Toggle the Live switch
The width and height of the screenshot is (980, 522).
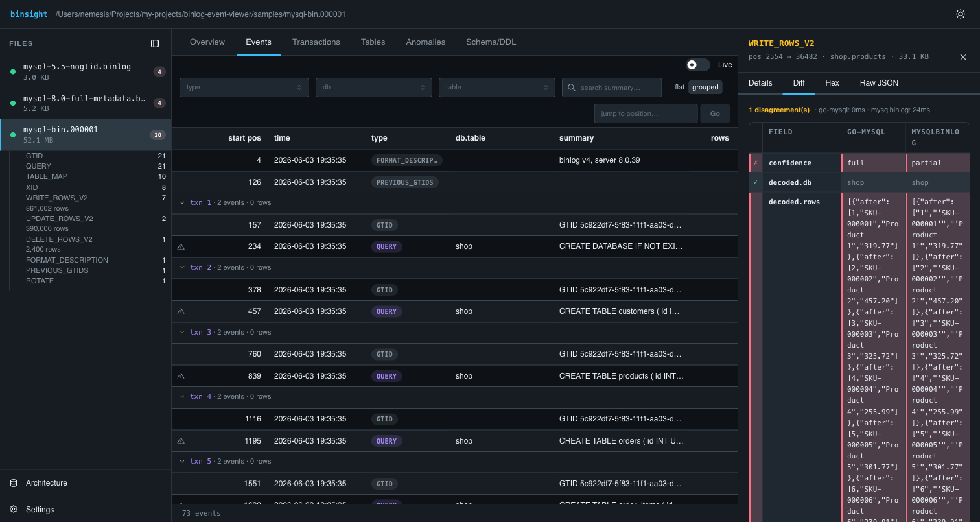click(698, 65)
